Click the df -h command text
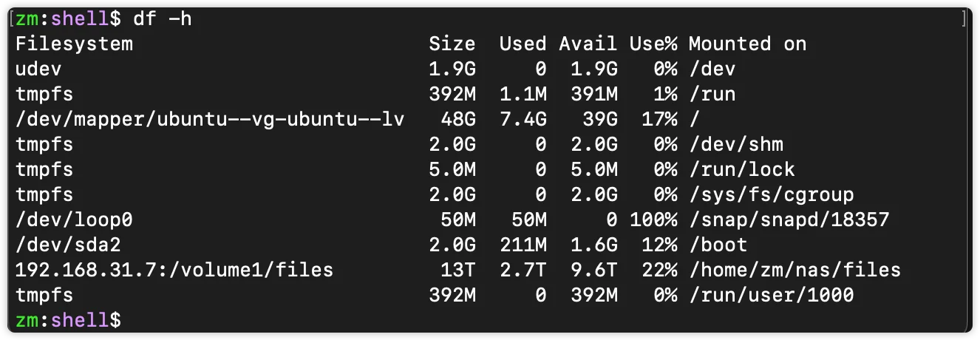The height and width of the screenshot is (340, 980). pos(163,19)
